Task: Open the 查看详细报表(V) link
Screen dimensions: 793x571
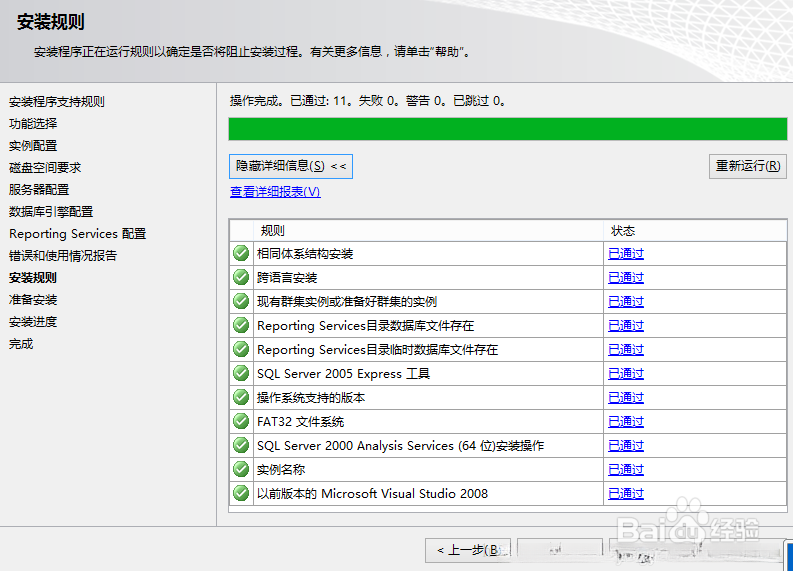Action: (x=275, y=192)
